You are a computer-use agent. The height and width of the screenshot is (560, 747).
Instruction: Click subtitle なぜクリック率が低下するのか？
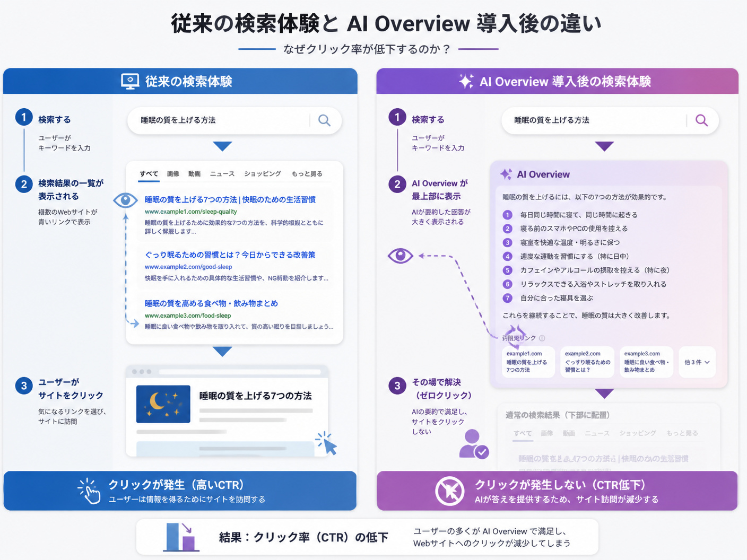pos(367,49)
